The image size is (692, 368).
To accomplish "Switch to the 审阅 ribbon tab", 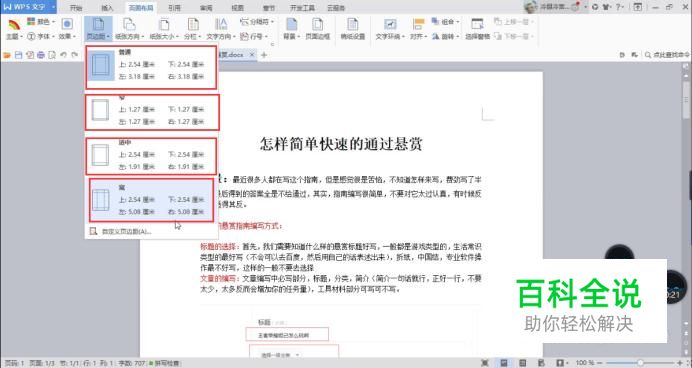I will [206, 8].
